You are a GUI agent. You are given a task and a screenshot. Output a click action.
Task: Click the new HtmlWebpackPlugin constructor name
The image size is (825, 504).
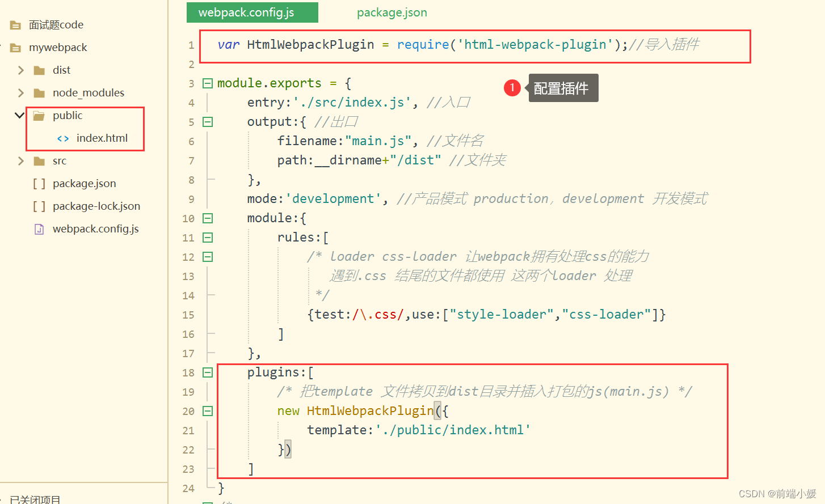[371, 411]
